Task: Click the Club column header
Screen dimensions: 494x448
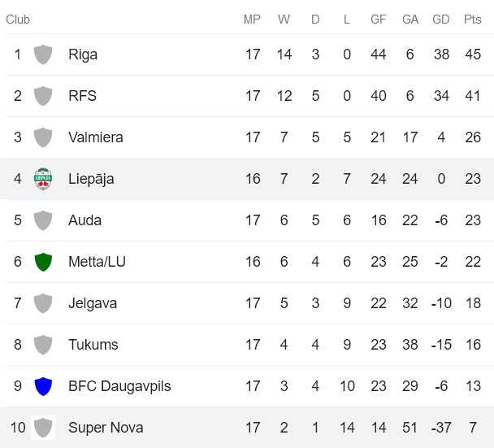Action: point(18,20)
